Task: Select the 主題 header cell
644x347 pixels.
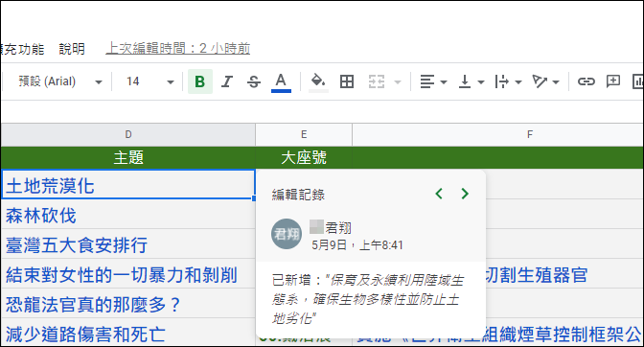Action: (128, 158)
